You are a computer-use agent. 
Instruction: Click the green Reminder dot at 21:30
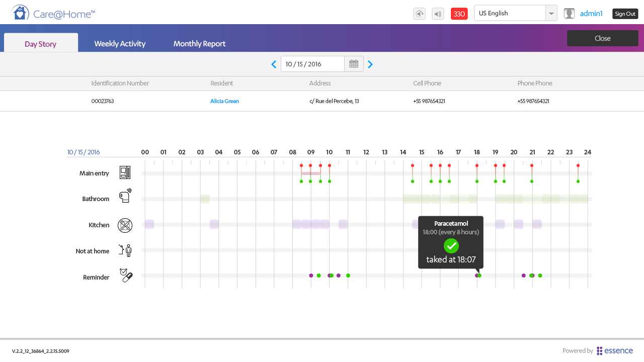click(540, 276)
